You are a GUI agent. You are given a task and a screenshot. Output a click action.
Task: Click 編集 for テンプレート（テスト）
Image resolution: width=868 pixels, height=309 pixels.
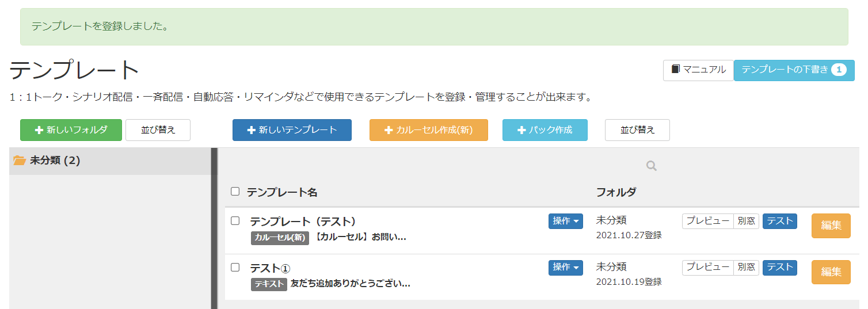831,226
